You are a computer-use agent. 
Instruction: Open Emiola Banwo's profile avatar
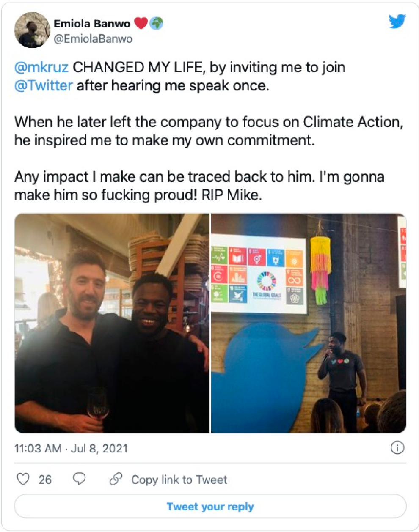point(32,31)
